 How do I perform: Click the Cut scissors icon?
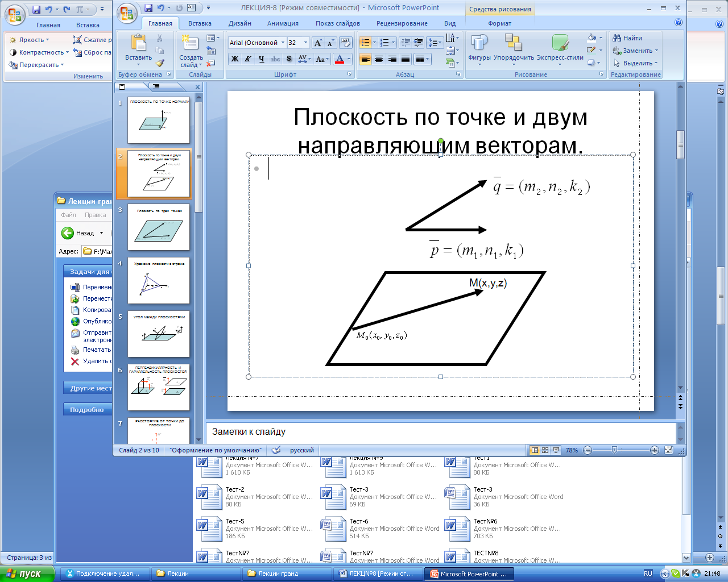[x=160, y=38]
